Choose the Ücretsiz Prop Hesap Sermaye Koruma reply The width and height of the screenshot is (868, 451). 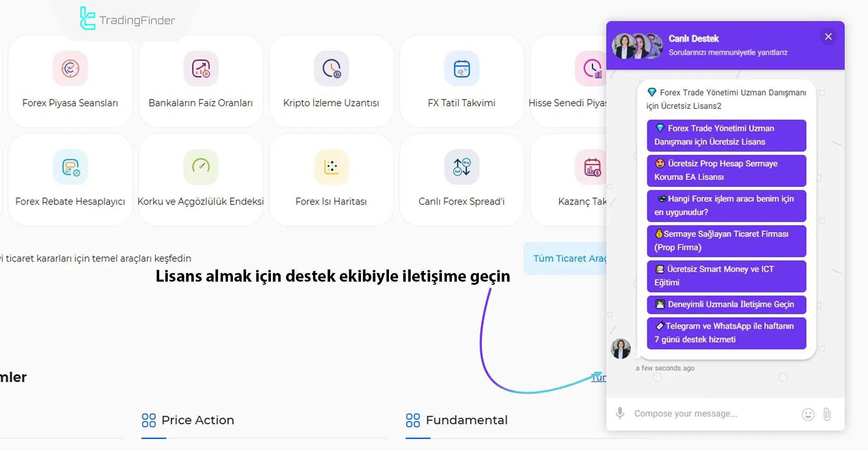click(x=726, y=171)
